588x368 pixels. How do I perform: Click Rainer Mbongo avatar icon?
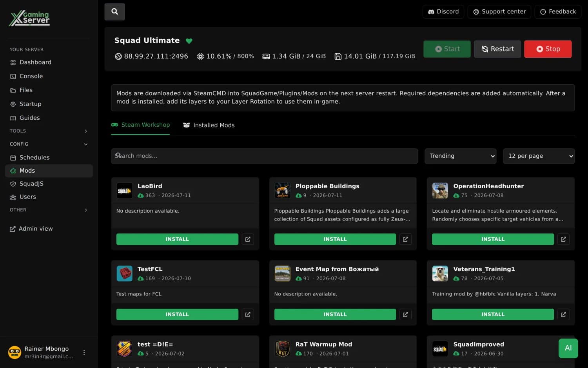click(x=15, y=352)
